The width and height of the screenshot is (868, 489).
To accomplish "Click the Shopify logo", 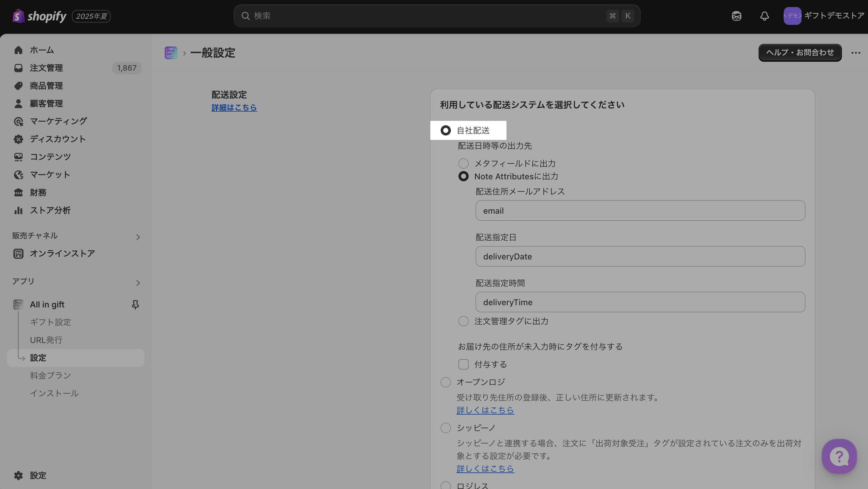I will 39,16.
